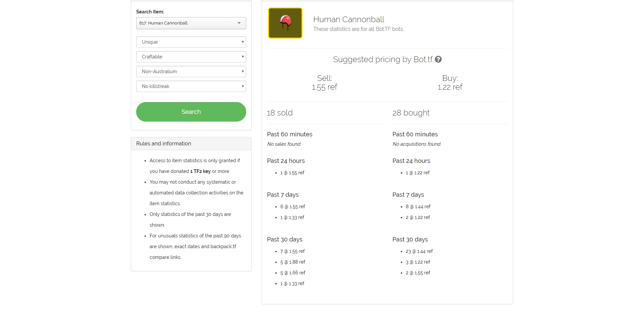This screenshot has width=644, height=315.
Task: Click the suggested Sell price 1.55 ref
Action: point(324,87)
